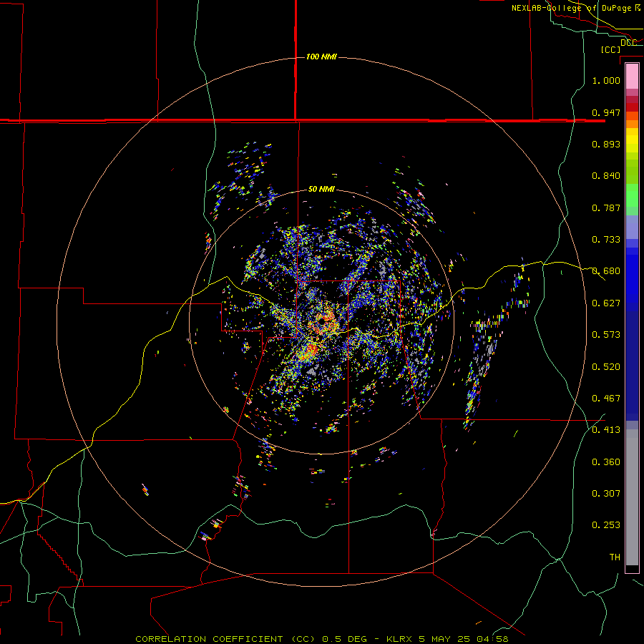Click the 100 NMI range ring label
644x644 pixels.
(321, 57)
